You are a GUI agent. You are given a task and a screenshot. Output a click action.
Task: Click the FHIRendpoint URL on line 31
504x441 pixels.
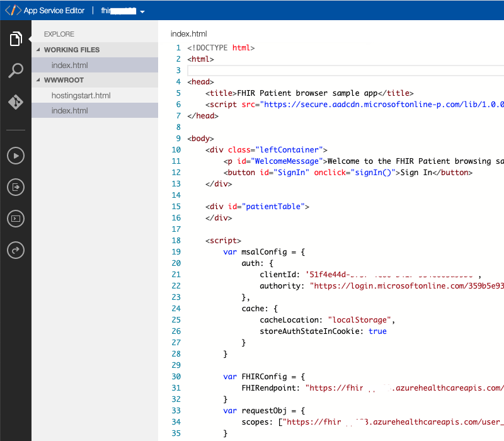tap(404, 388)
